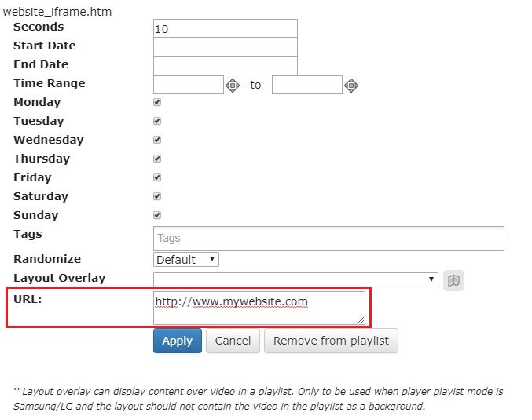
Task: Uncheck the Monday checkbox
Action: 157,102
